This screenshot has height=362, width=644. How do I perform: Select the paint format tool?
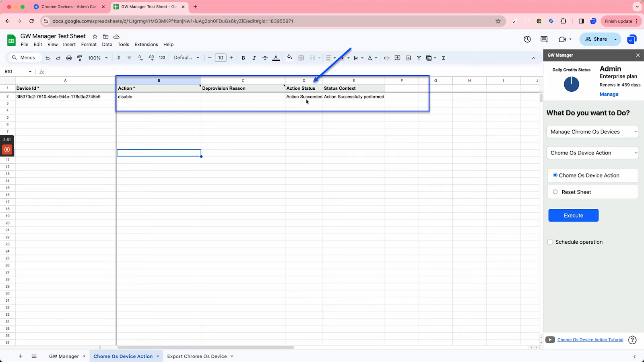click(x=80, y=58)
